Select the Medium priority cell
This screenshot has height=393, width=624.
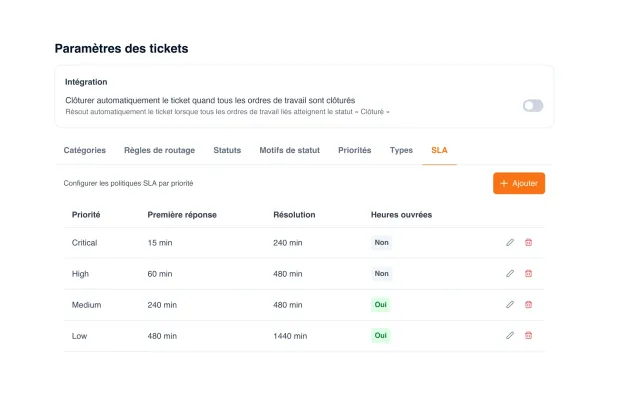[86, 305]
